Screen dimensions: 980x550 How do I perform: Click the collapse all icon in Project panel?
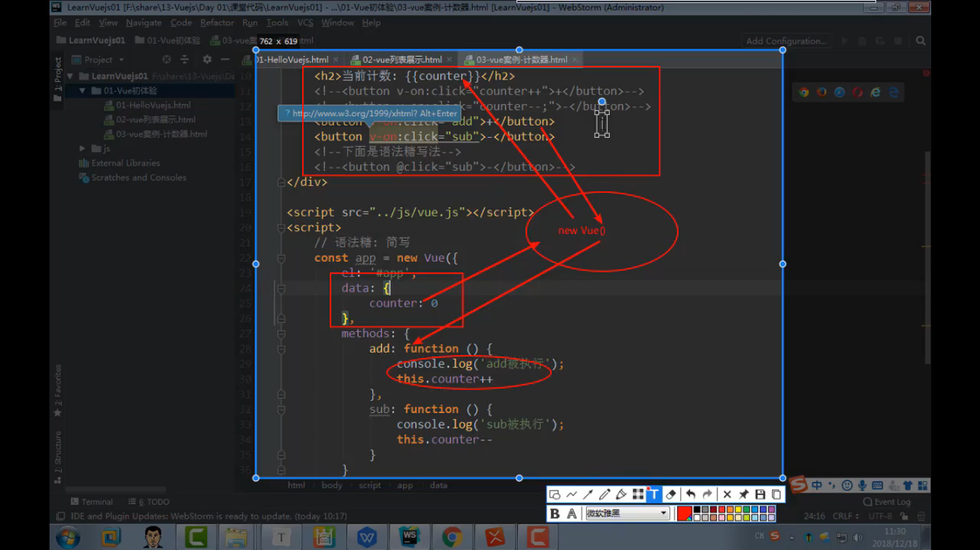(x=184, y=60)
